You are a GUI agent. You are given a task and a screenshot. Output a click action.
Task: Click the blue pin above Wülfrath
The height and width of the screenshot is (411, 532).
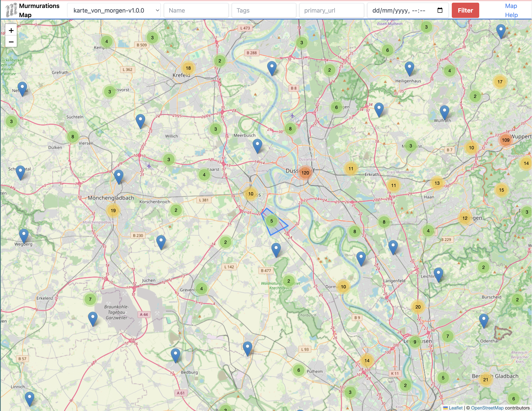[x=444, y=112]
